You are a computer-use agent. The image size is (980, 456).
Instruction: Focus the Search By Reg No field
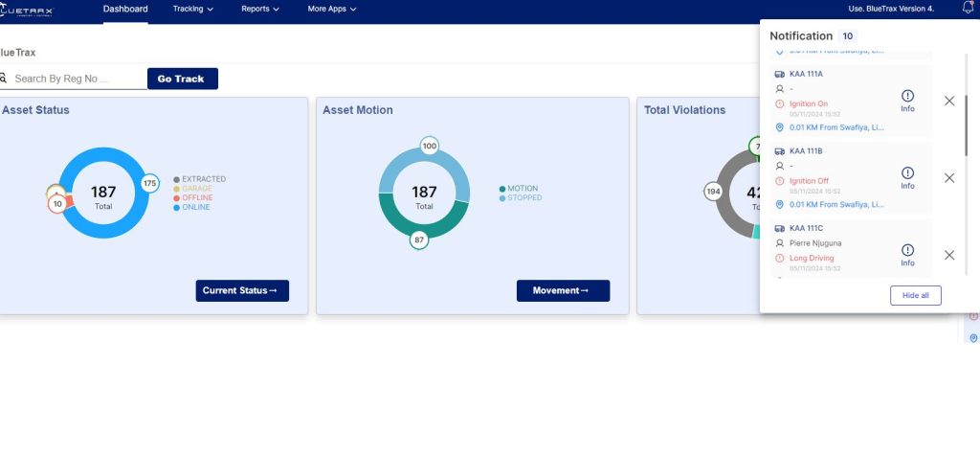coord(77,79)
